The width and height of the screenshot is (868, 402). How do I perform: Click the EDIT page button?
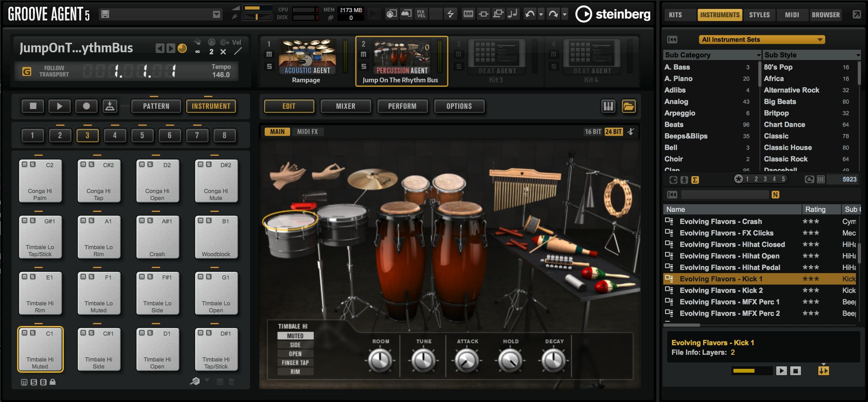289,106
